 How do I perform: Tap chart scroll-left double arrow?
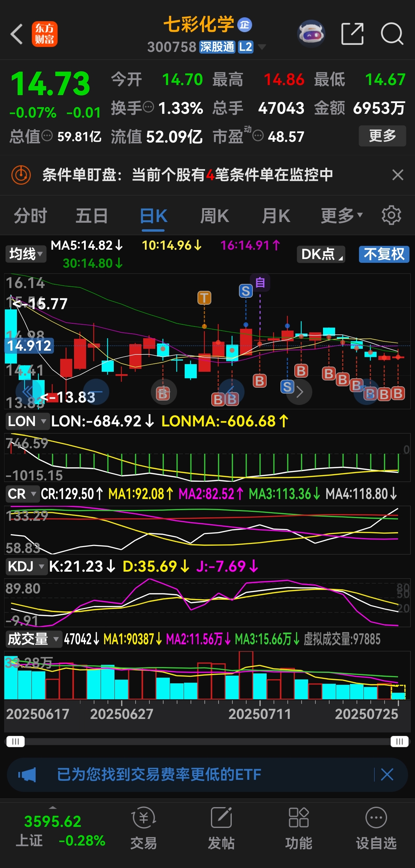coord(28,392)
